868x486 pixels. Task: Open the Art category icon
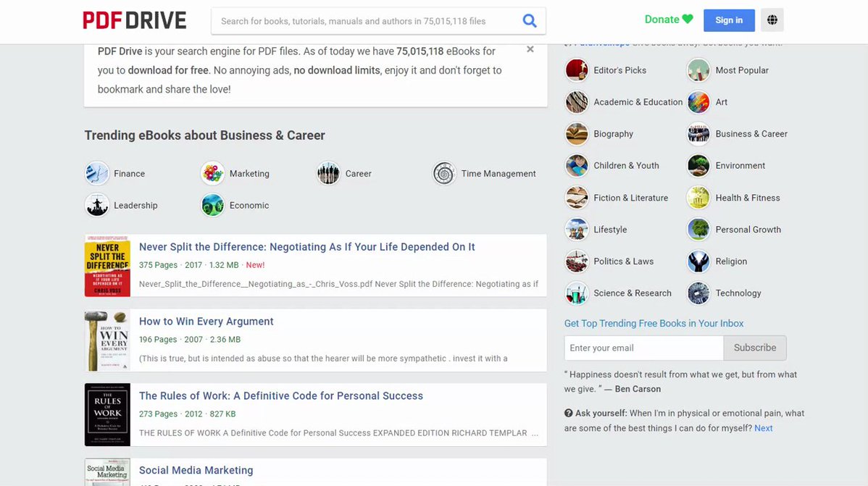[x=698, y=102]
